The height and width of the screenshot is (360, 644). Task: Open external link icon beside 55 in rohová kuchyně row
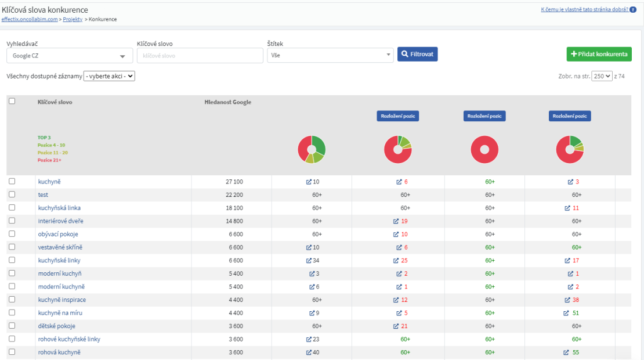(566, 352)
